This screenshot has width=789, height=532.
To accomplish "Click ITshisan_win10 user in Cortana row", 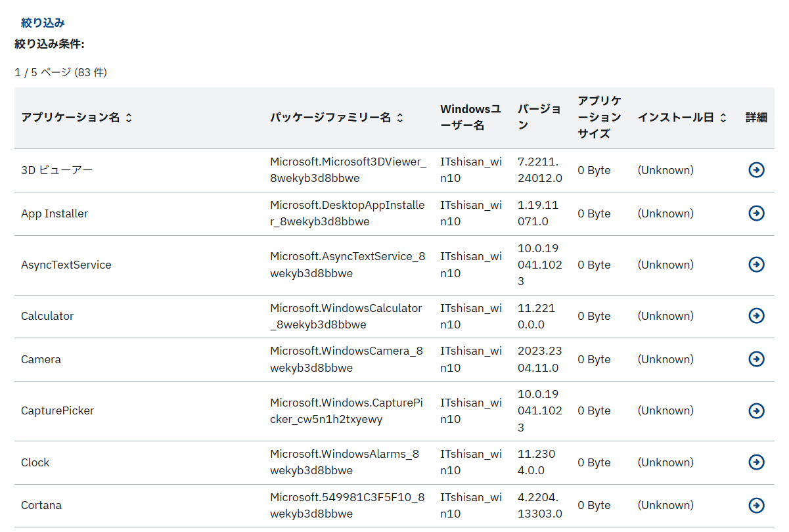I will coord(471,505).
